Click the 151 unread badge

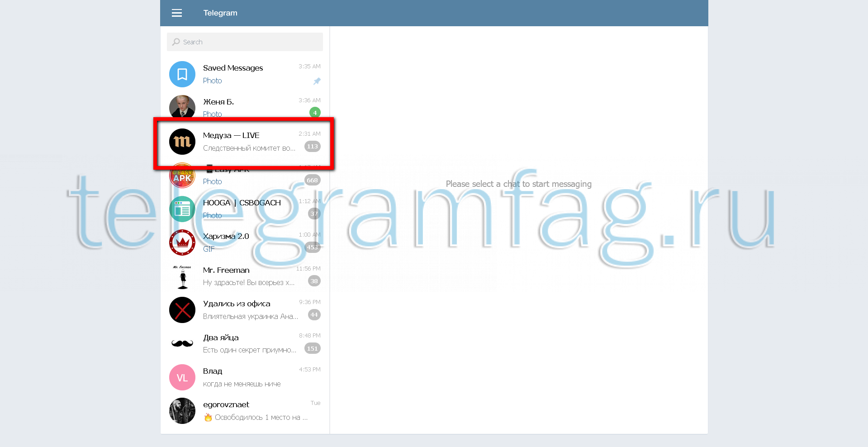point(313,348)
